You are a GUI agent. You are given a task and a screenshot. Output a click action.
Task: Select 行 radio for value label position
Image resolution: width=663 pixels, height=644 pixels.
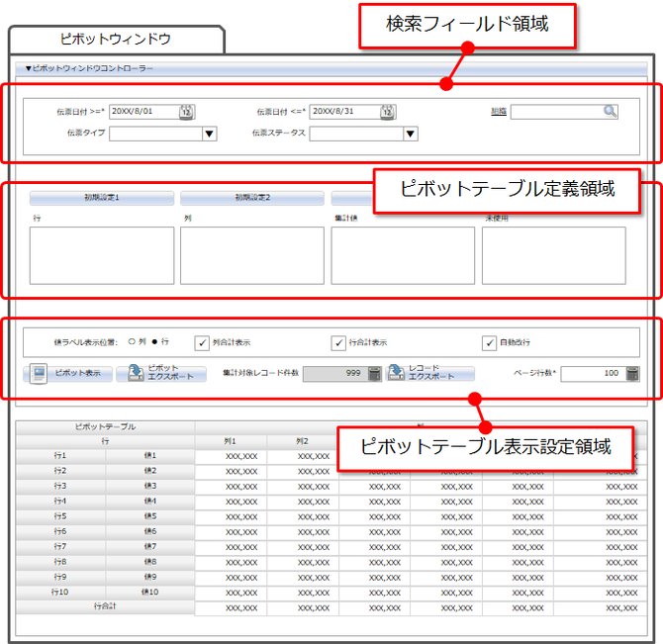pyautogui.click(x=154, y=341)
